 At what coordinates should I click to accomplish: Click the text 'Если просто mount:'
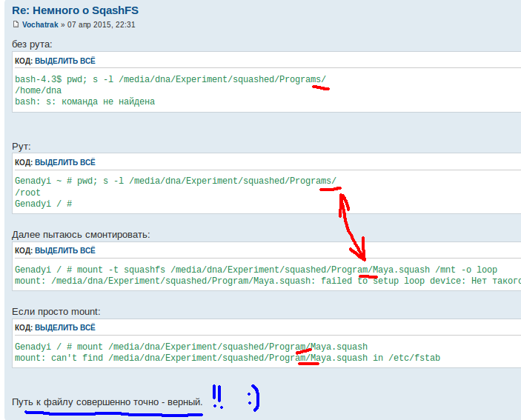click(x=56, y=312)
